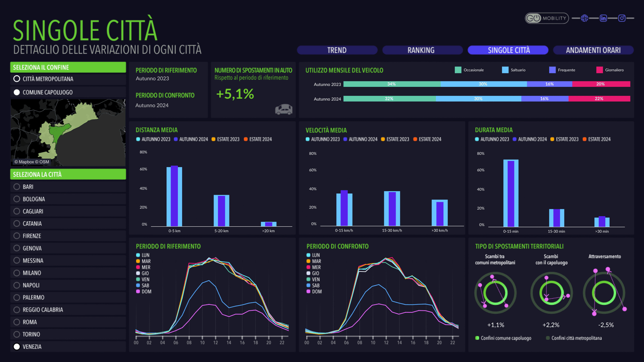The image size is (644, 362).
Task: Go to Andamenti Orari tab
Action: (x=593, y=50)
